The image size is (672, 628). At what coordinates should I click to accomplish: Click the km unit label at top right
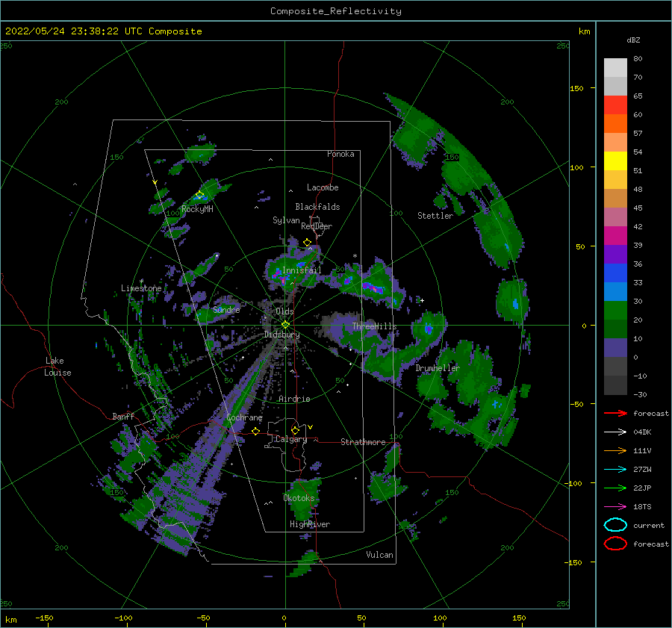[584, 31]
